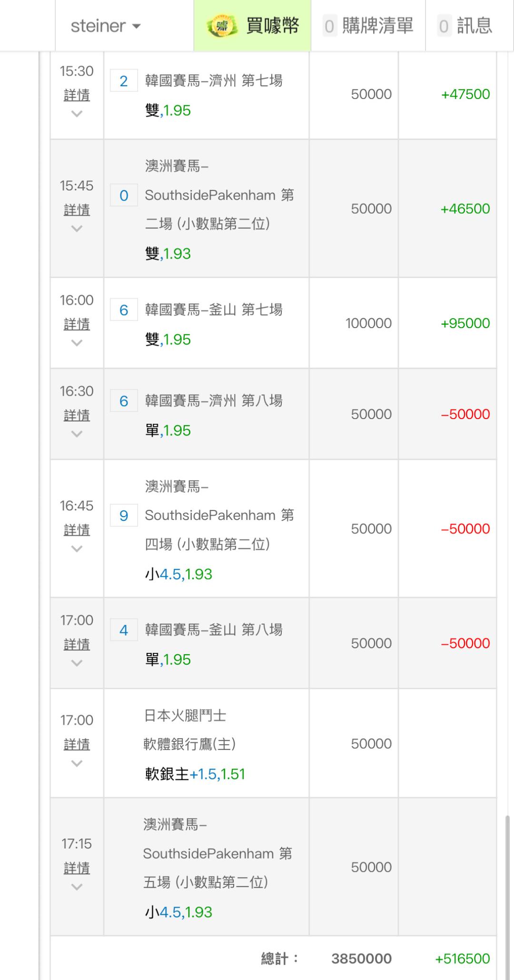Click the 0 counter badge beside 訊息
Screen dimensions: 514x980
(x=444, y=26)
